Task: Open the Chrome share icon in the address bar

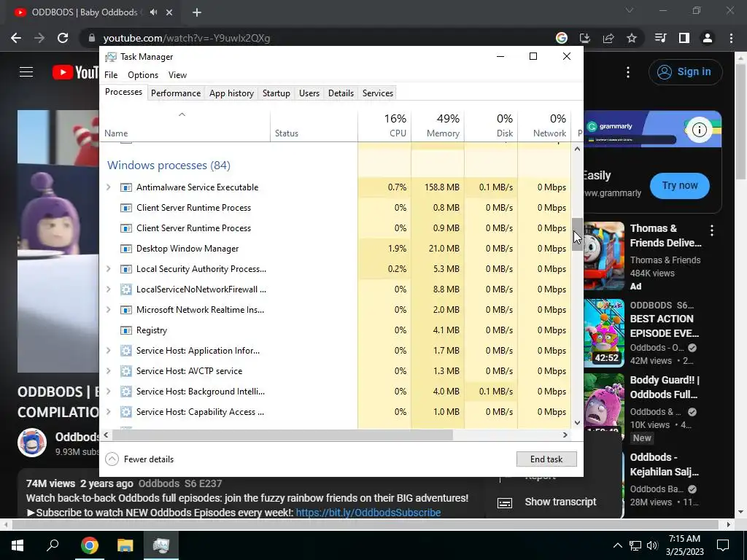Action: [x=608, y=38]
